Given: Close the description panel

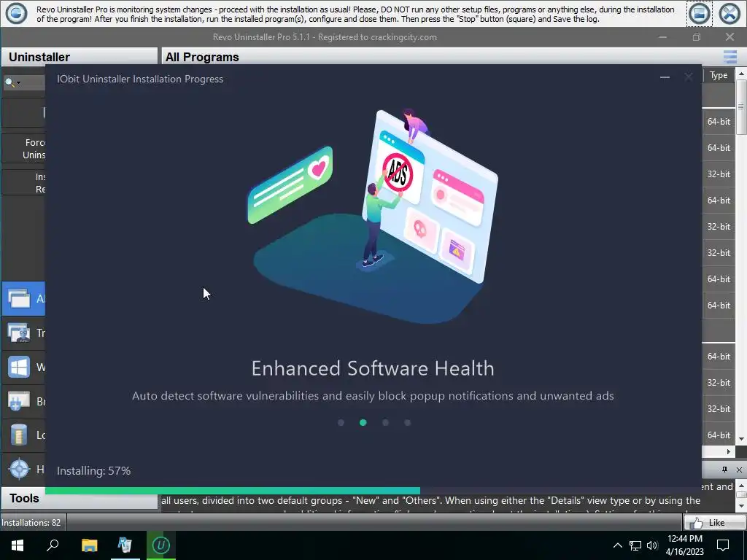Looking at the screenshot, I should click(x=739, y=470).
